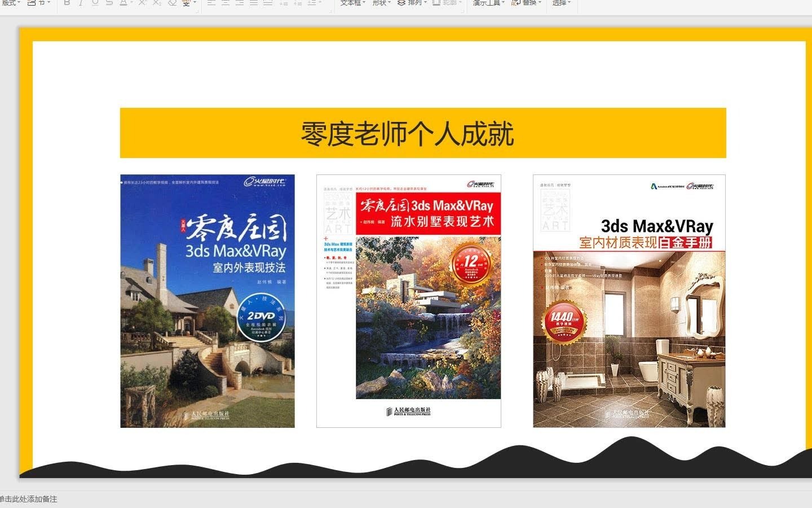Align paragraph text to the right
The height and width of the screenshot is (508, 812).
coord(240,3)
